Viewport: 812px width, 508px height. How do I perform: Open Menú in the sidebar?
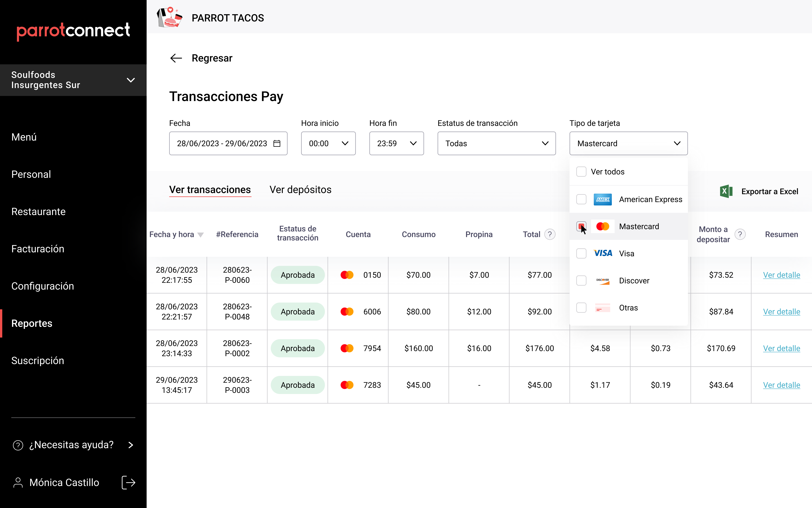tap(24, 137)
